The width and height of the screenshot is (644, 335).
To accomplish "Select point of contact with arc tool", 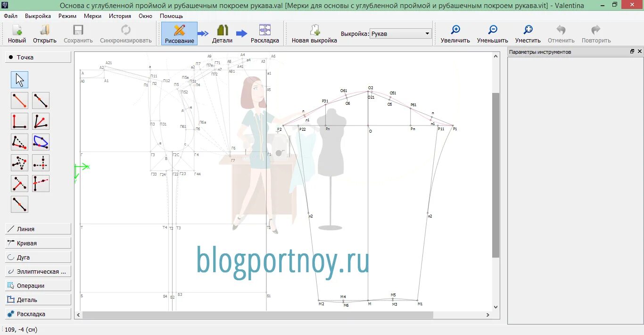I will coord(41,142).
